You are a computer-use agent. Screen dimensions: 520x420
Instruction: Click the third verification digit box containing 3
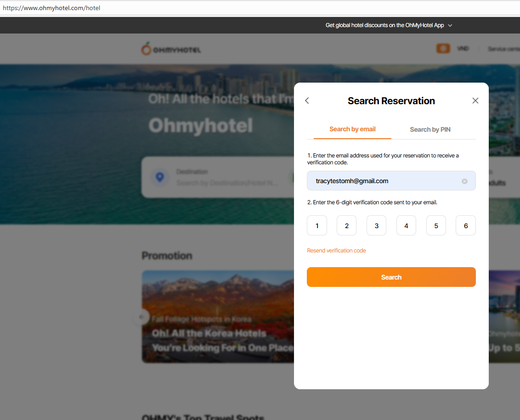[x=376, y=225]
